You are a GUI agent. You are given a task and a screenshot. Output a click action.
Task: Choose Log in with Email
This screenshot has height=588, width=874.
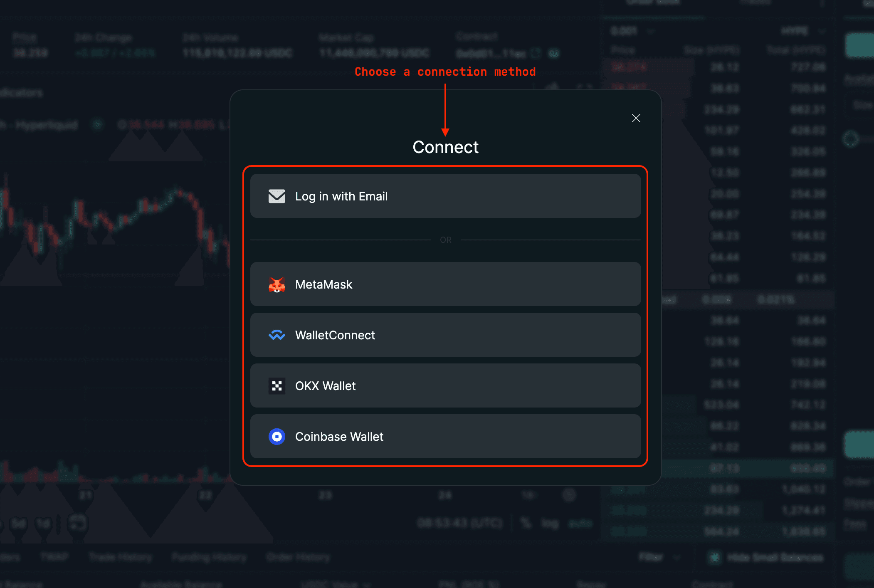pos(445,196)
